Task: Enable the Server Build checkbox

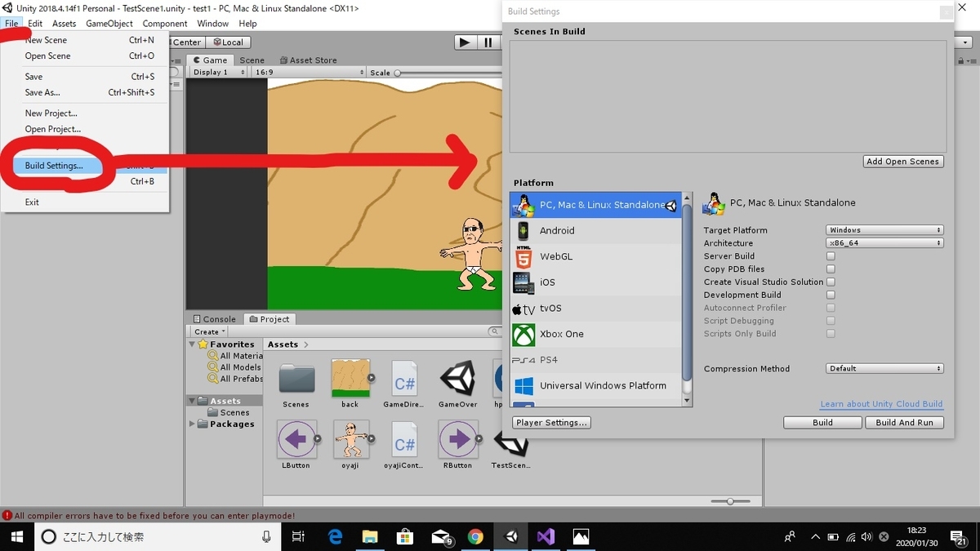Action: click(831, 256)
